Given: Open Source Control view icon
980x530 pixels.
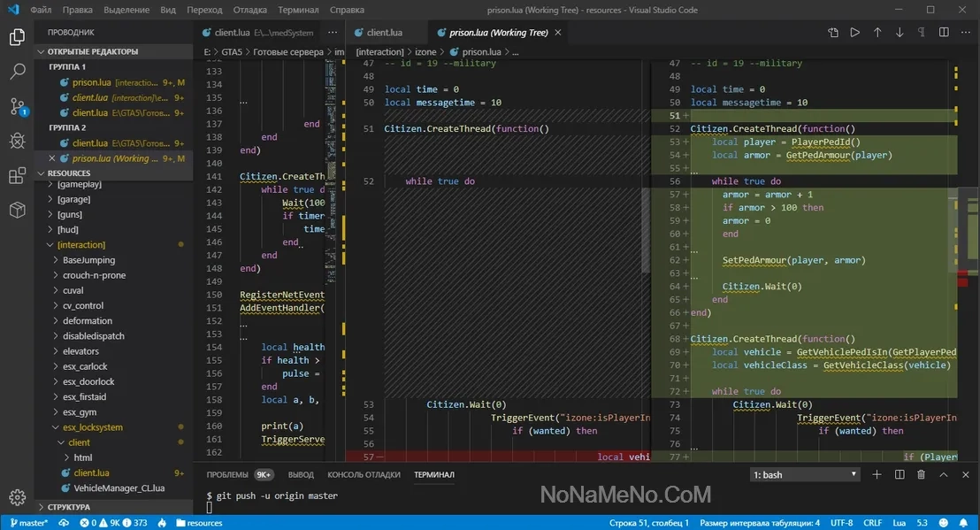Looking at the screenshot, I should click(17, 106).
